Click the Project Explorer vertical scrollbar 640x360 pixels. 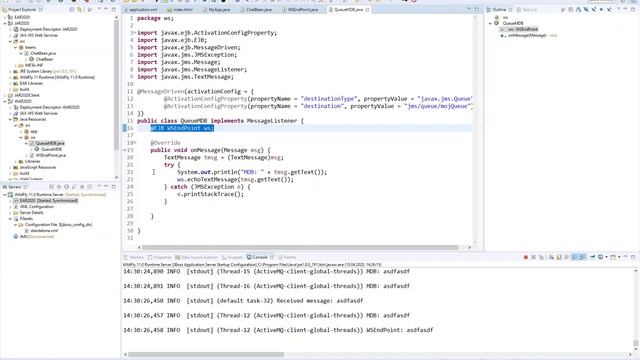click(x=117, y=86)
